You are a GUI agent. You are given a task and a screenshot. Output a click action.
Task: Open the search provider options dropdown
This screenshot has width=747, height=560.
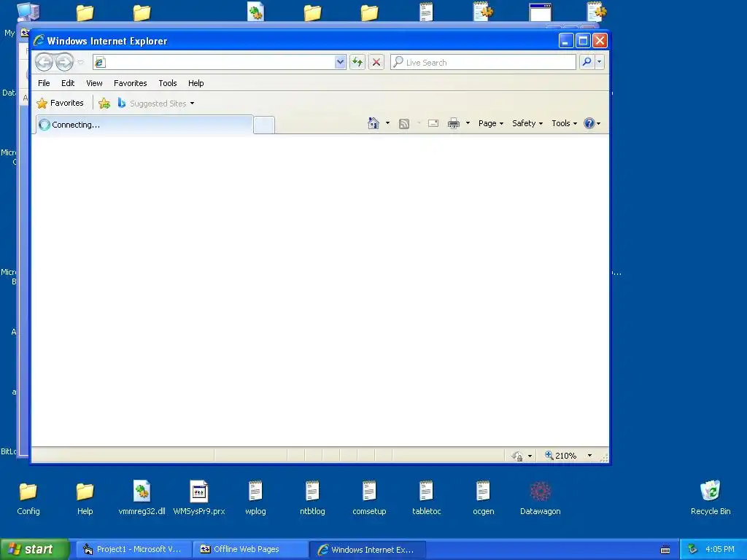coord(600,62)
